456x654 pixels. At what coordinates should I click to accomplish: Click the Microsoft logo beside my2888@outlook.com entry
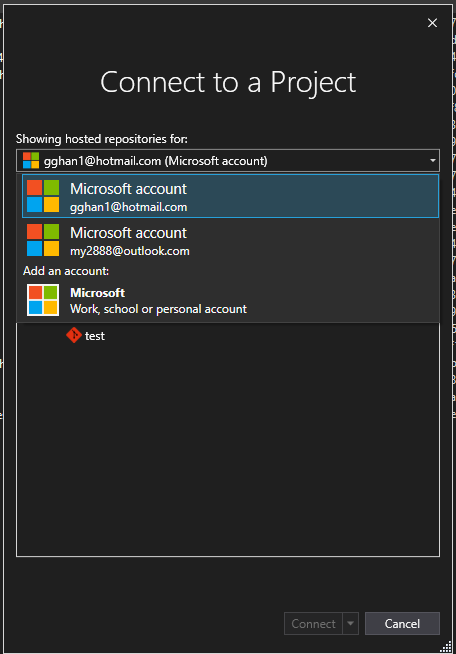tap(43, 240)
